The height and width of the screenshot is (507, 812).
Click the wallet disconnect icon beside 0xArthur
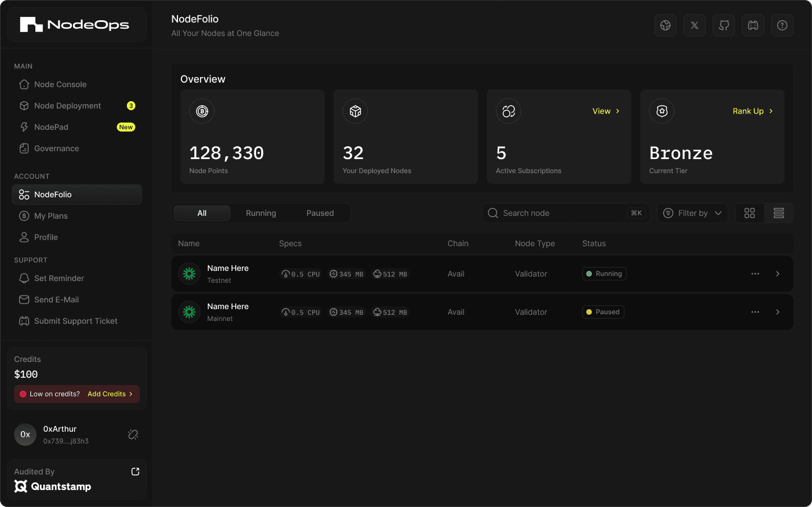pos(133,434)
